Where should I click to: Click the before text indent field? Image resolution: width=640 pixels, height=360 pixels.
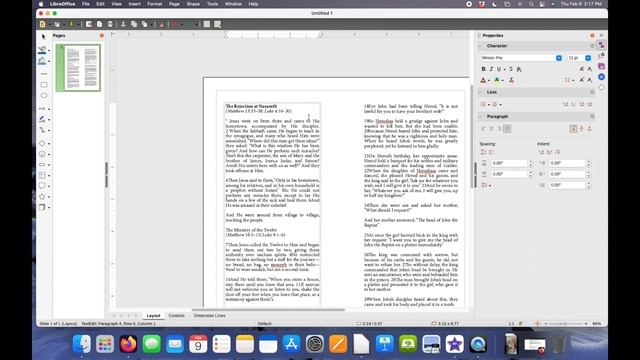coord(567,163)
